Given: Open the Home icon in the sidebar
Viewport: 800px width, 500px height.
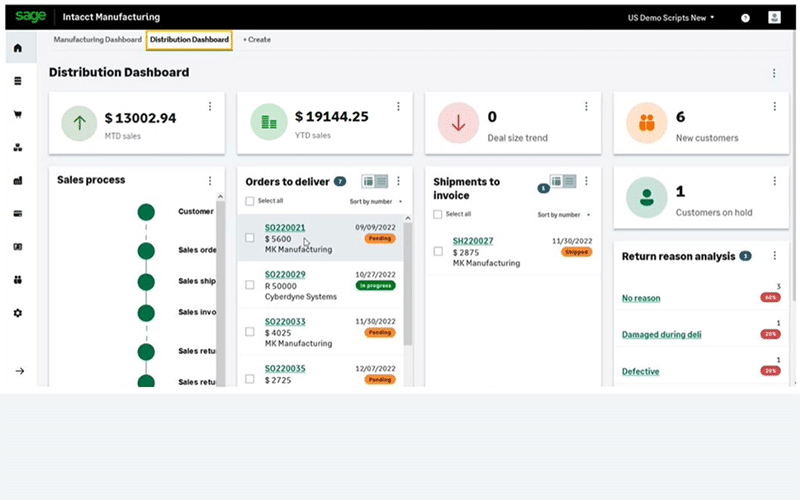Looking at the screenshot, I should (18, 48).
